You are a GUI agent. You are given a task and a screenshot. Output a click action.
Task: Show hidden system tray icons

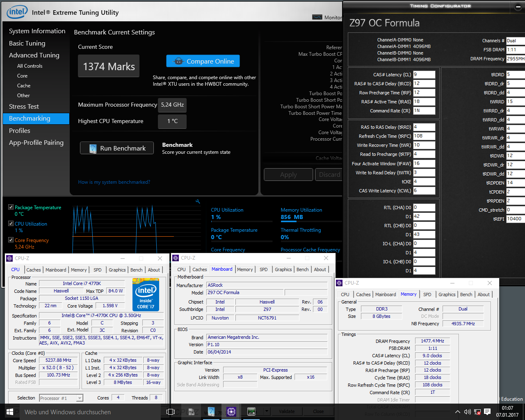(x=458, y=412)
